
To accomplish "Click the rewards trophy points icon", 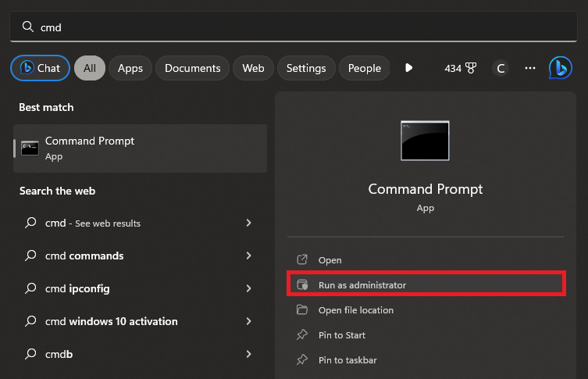I will point(470,68).
